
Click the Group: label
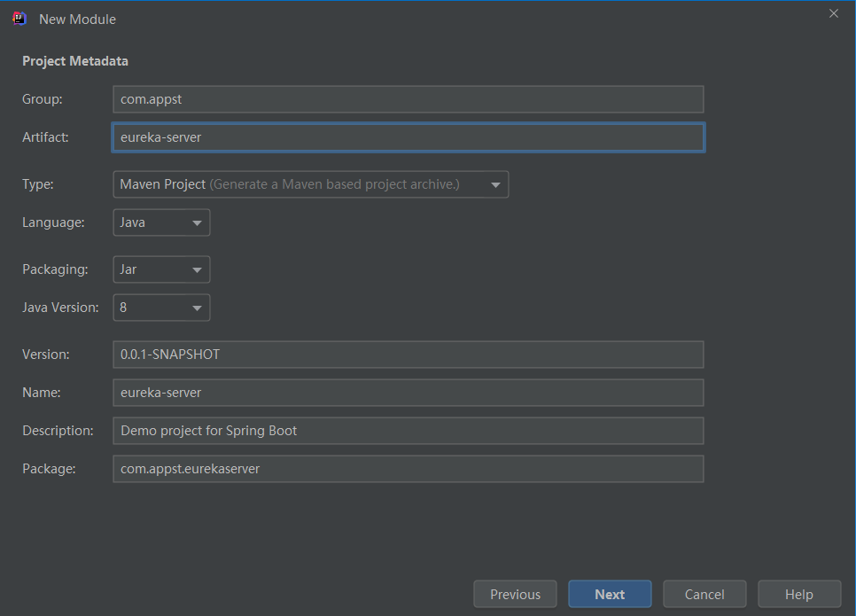pos(43,99)
